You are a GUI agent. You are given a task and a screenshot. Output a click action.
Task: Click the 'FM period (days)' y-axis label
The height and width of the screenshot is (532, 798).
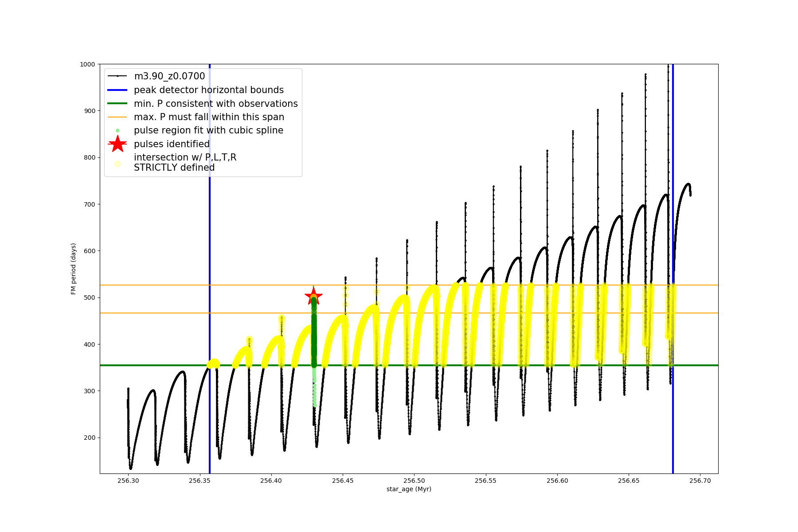pyautogui.click(x=74, y=269)
